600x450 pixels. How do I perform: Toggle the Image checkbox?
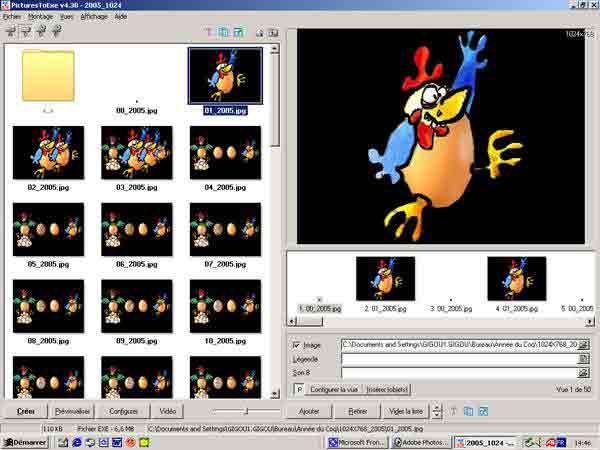[x=296, y=345]
